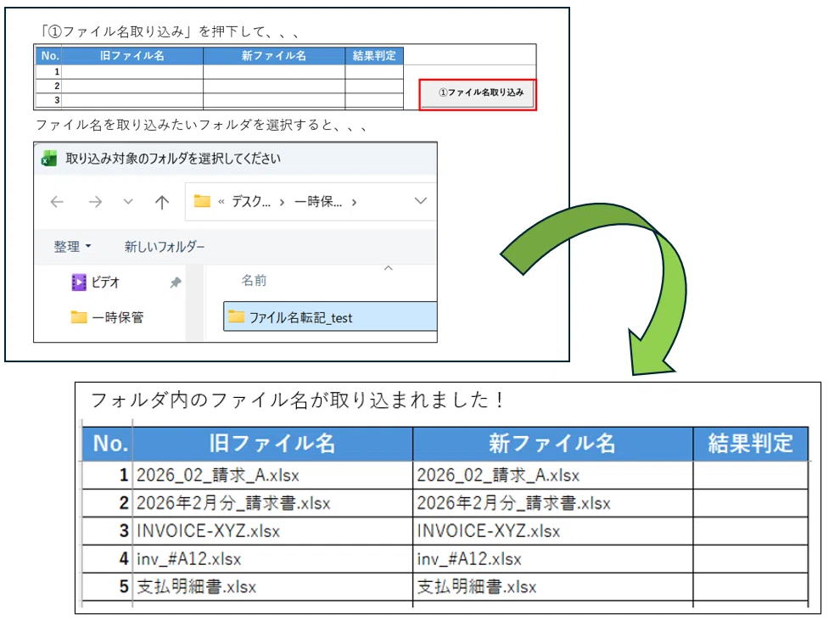The width and height of the screenshot is (840, 621).
Task: Select row 2 新ファイル名 cell in small table
Action: coord(274,86)
